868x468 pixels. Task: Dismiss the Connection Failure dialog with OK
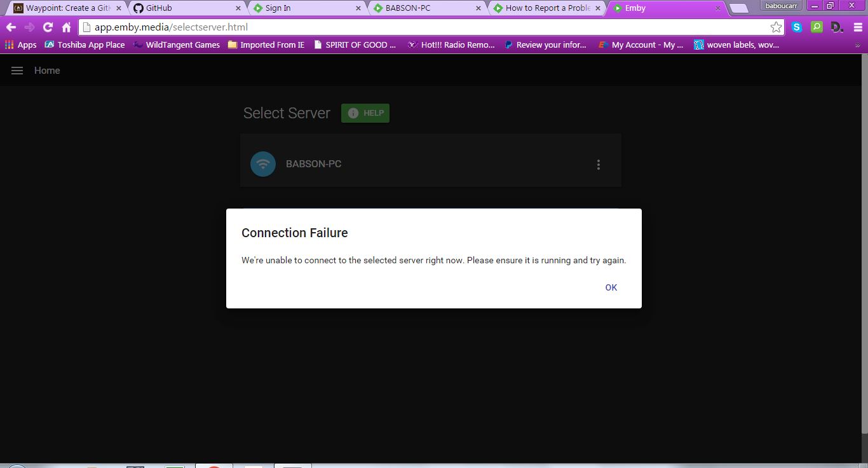tap(611, 287)
